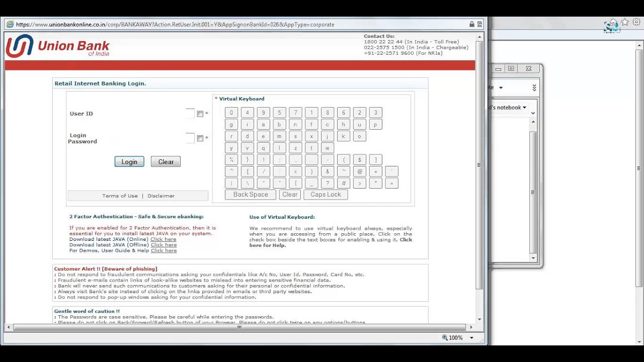Click the login page horizontal scrollbar

point(239,327)
